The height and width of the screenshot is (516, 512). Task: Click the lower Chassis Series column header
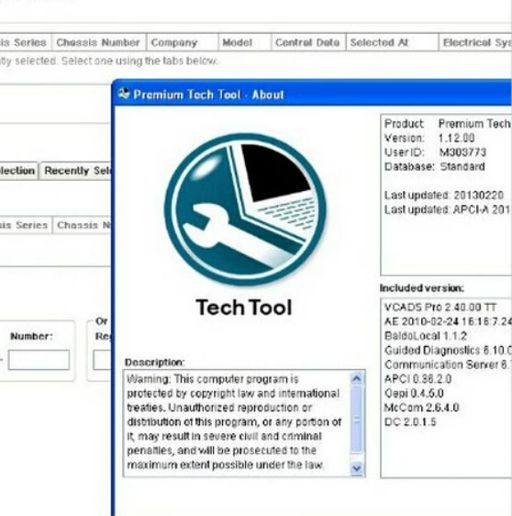click(25, 225)
